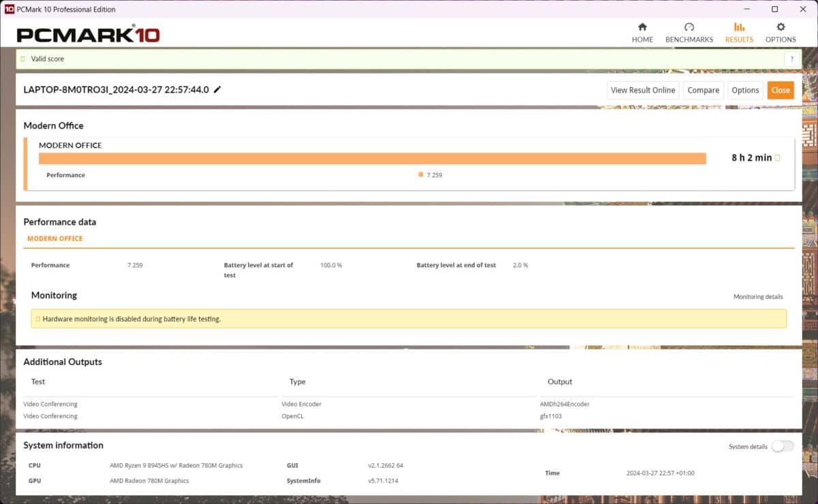This screenshot has width=818, height=504.
Task: Click the Additional Outputs heading
Action: click(x=63, y=362)
